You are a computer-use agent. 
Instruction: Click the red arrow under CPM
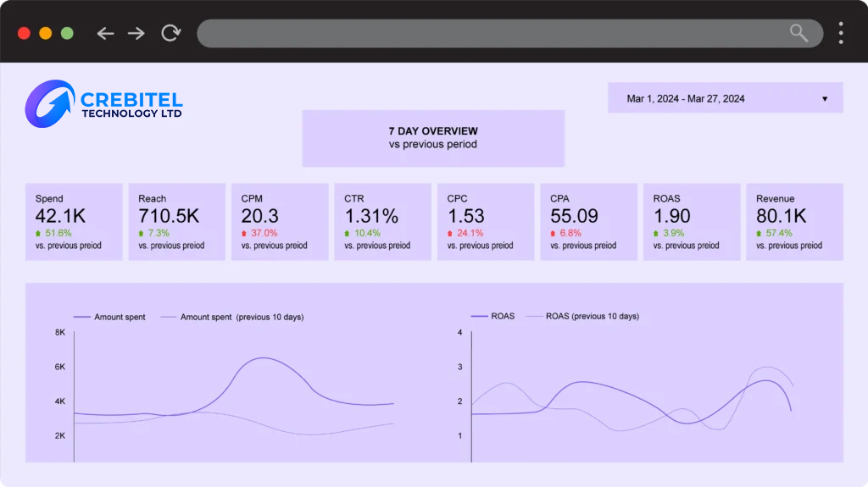[x=244, y=233]
